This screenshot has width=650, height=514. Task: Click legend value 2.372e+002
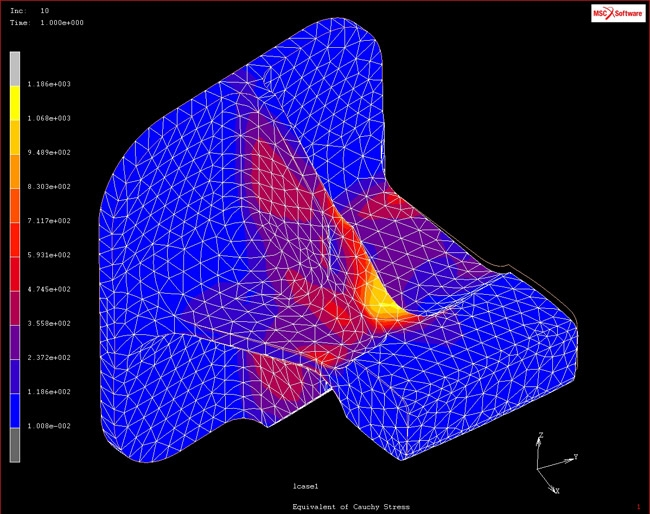pos(49,358)
